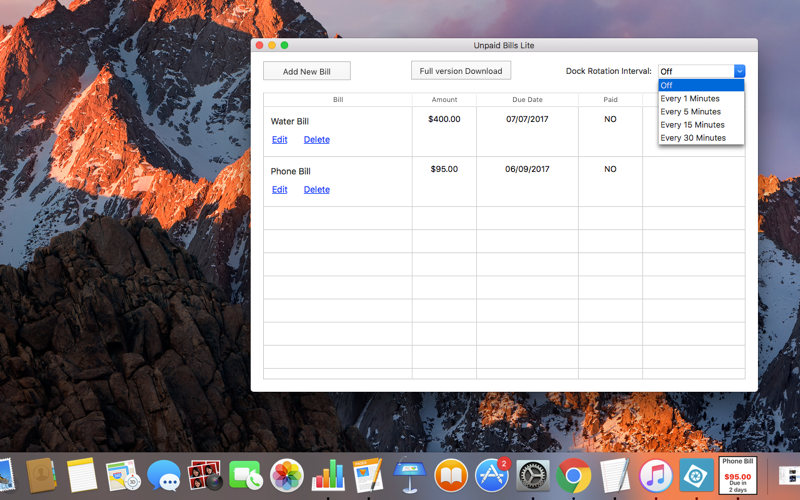
Task: Launch Google Chrome from the dock
Action: tap(573, 476)
